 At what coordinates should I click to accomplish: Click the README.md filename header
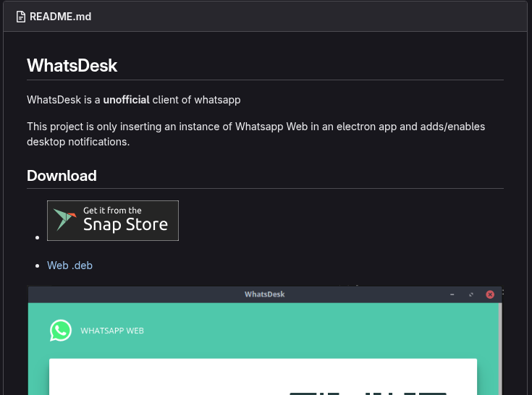pos(60,17)
